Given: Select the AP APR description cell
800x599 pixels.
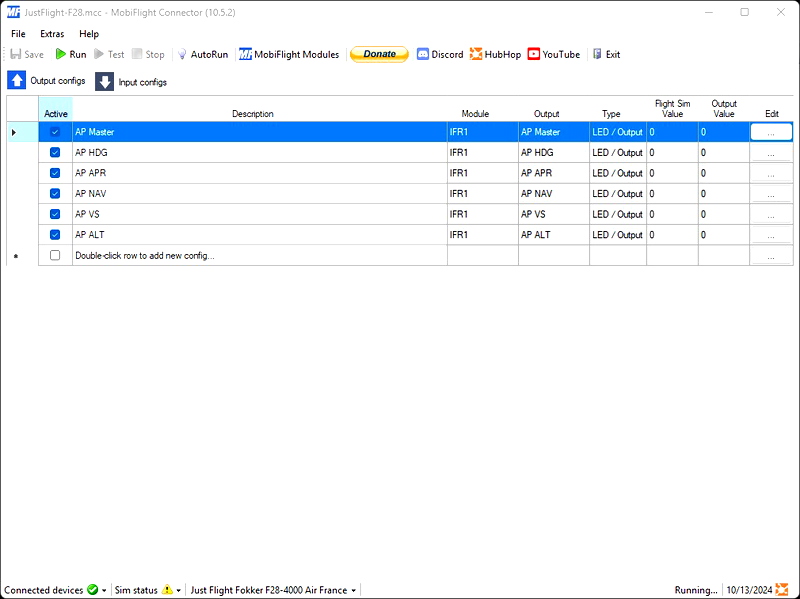Looking at the screenshot, I should (259, 173).
